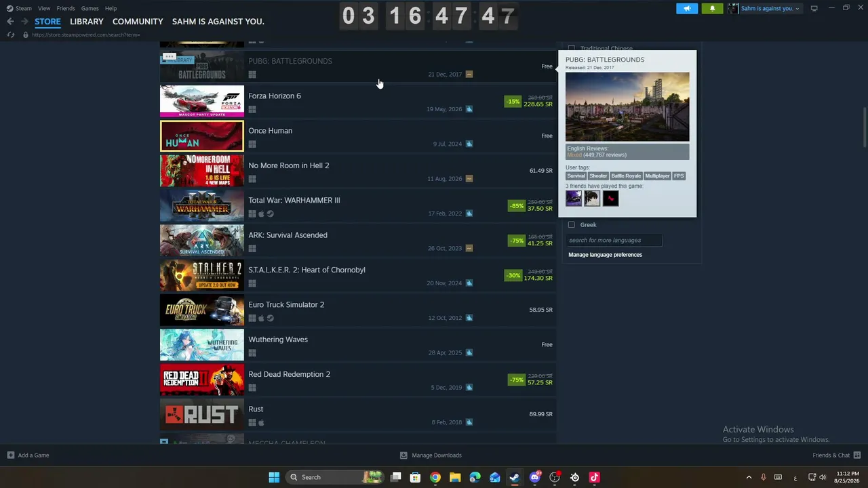Click the ARK: Survival Ascended title
868x488 pixels.
pyautogui.click(x=288, y=235)
